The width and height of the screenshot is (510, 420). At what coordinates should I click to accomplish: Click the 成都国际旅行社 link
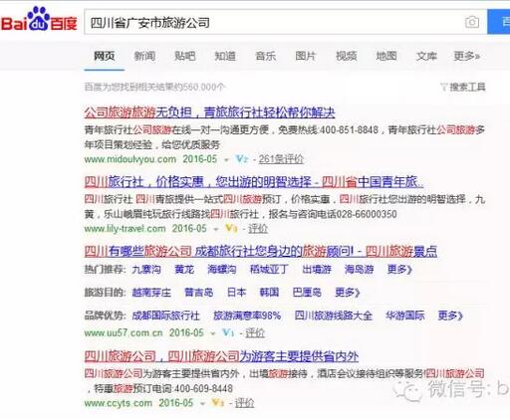coord(165,315)
